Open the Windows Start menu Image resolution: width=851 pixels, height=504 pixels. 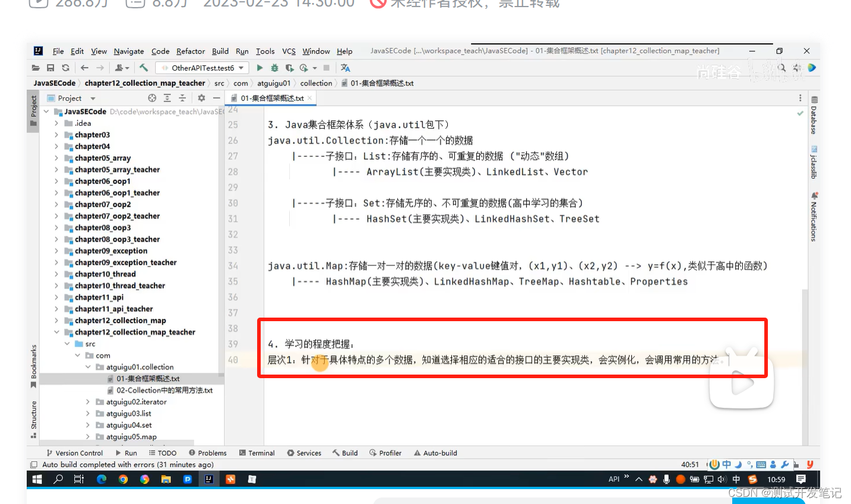click(x=37, y=479)
